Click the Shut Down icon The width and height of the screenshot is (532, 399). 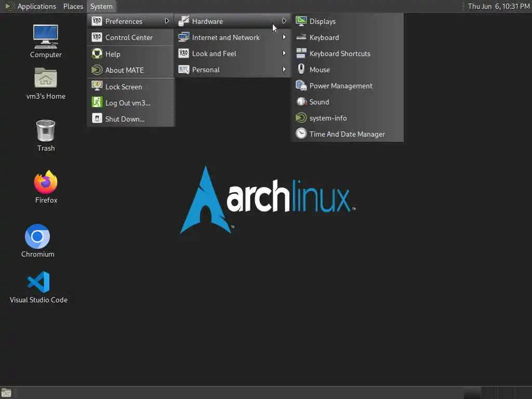coord(97,118)
